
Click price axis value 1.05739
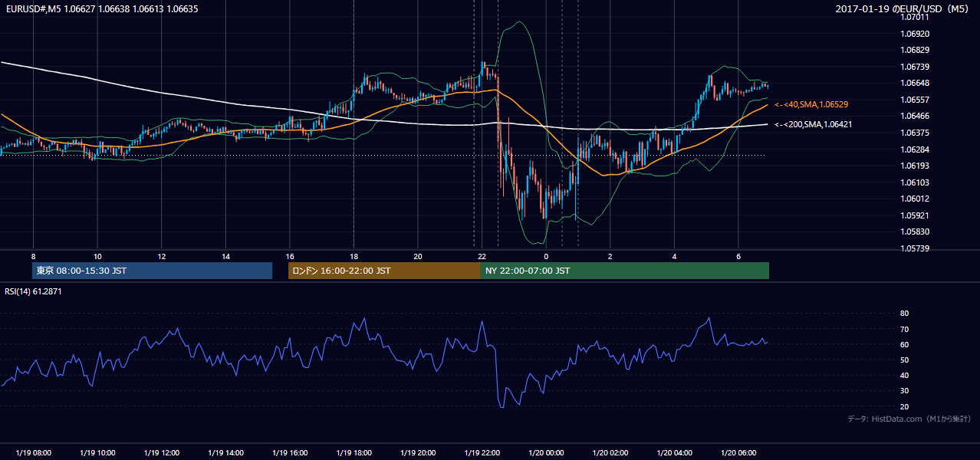click(916, 248)
